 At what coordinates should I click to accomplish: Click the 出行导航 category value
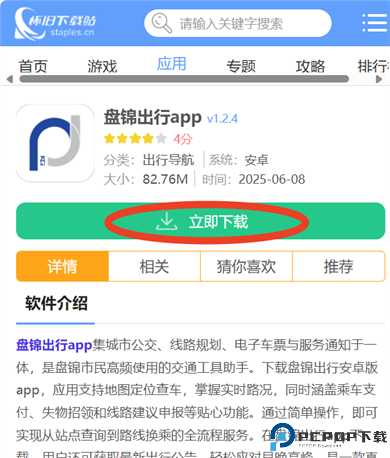pos(168,160)
